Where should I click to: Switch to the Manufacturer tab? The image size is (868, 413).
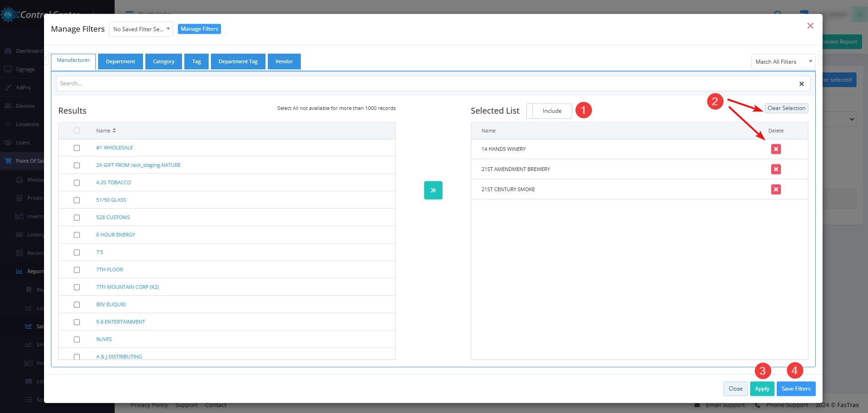tap(73, 61)
